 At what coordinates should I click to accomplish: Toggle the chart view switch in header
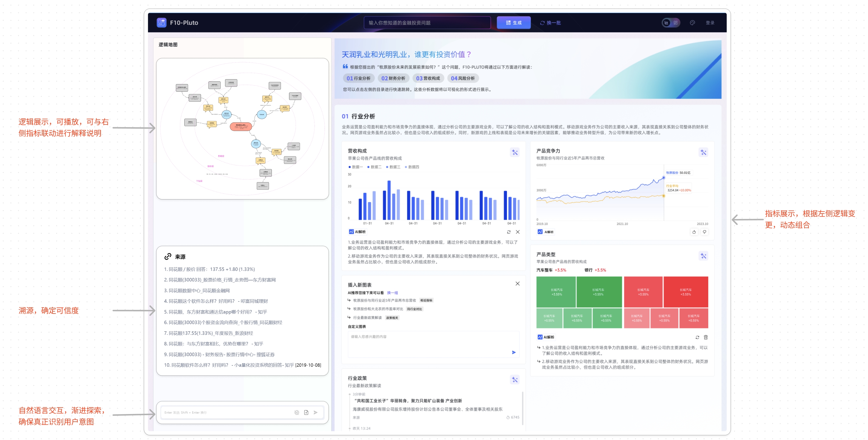point(671,23)
